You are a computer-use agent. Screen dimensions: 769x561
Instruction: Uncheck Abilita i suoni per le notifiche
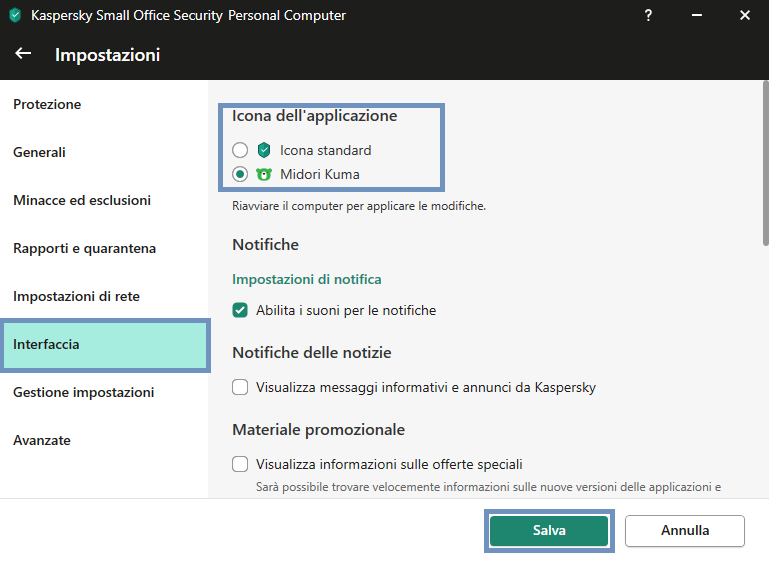coord(240,310)
